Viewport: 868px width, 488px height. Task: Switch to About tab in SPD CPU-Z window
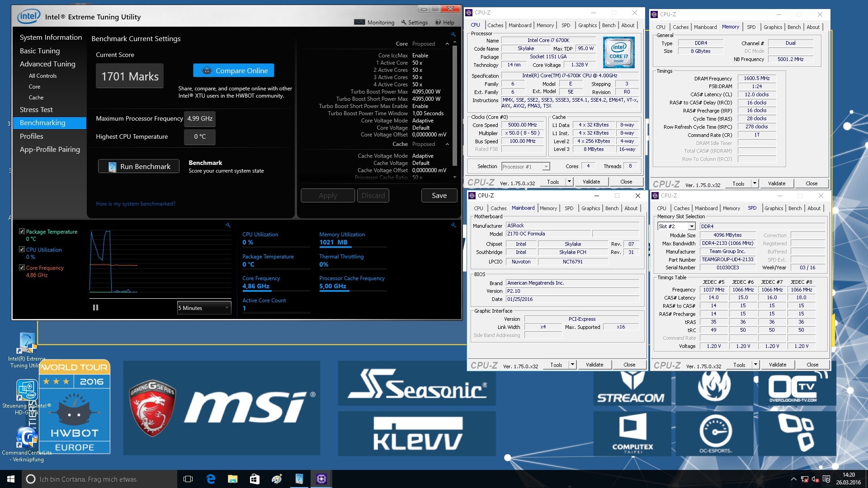click(814, 208)
